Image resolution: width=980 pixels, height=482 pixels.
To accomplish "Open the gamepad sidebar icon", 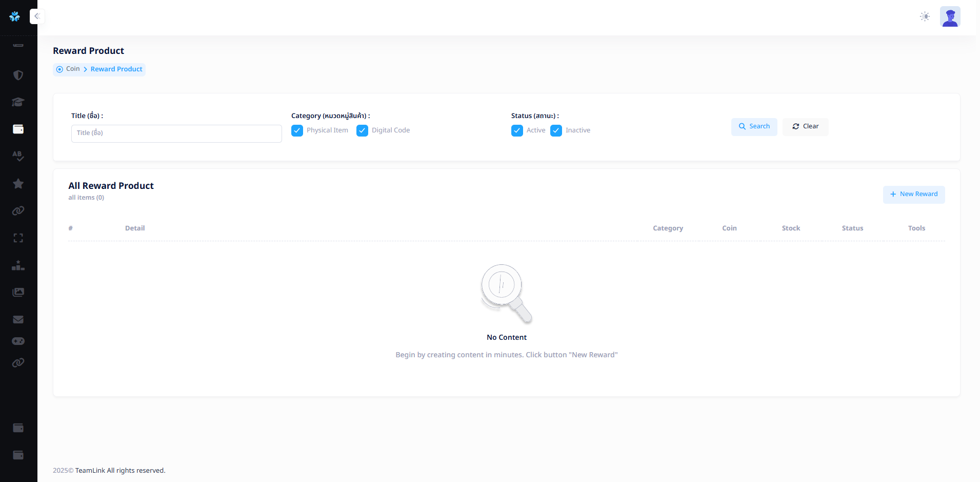I will pyautogui.click(x=18, y=341).
